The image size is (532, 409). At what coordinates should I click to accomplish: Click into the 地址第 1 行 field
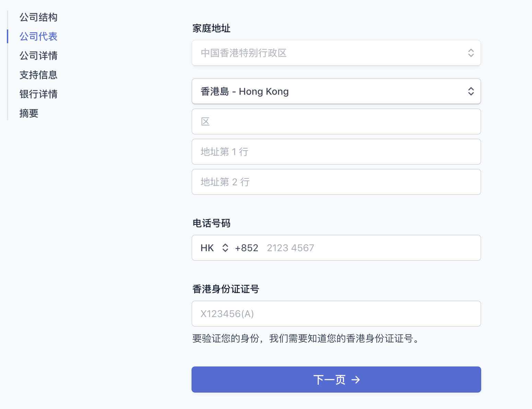point(336,152)
